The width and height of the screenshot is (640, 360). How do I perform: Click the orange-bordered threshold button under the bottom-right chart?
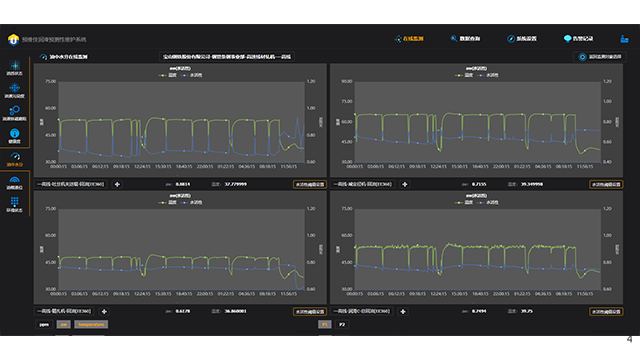pyautogui.click(x=606, y=311)
